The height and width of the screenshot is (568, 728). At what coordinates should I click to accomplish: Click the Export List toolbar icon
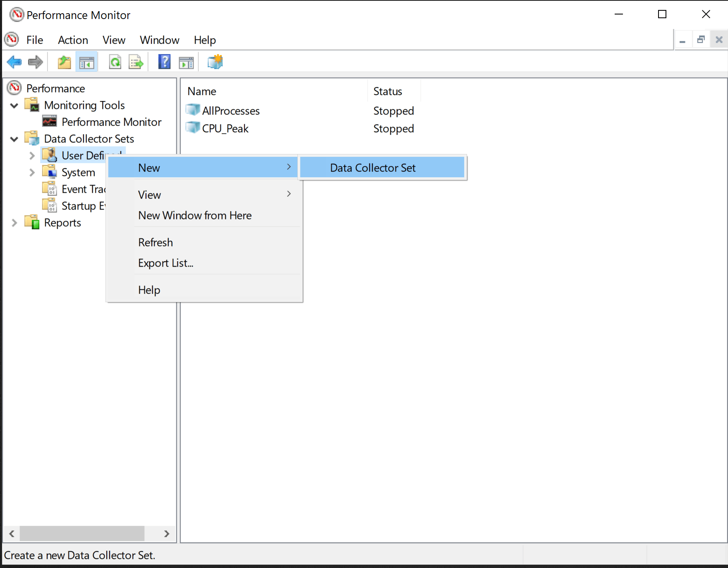point(136,63)
